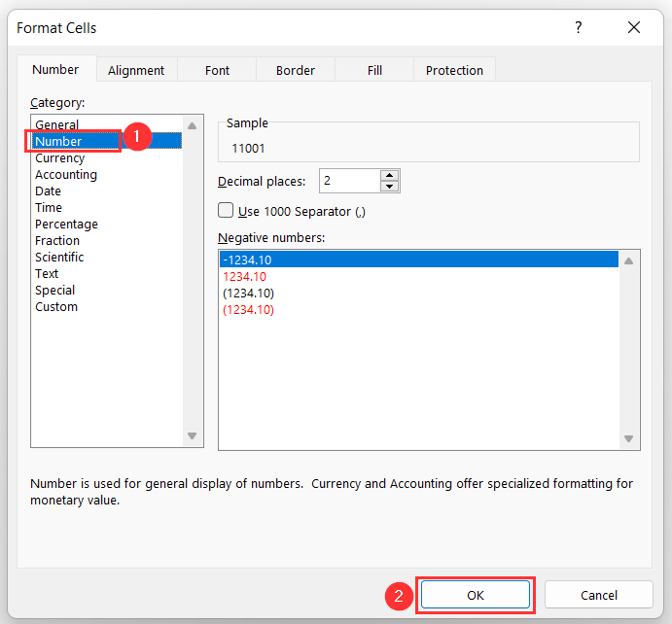672x624 pixels.
Task: Select the Fill tab
Action: point(374,70)
